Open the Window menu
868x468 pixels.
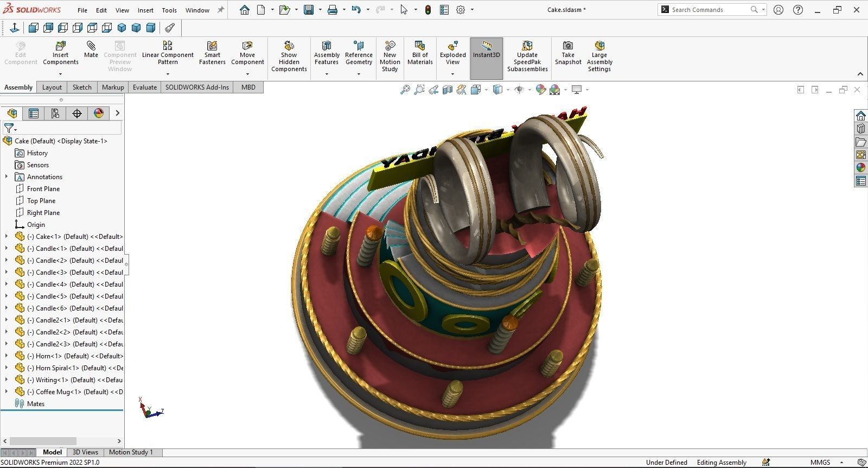(197, 10)
